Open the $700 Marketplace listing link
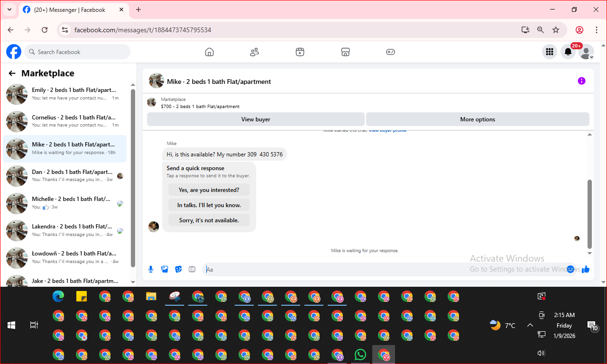This screenshot has height=364, width=607. point(200,107)
